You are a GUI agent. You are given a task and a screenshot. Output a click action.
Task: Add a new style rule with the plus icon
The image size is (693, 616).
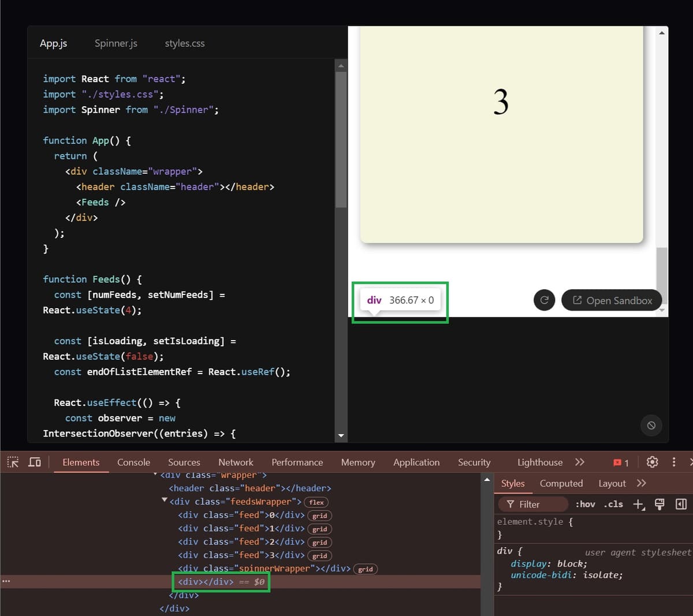pos(638,504)
